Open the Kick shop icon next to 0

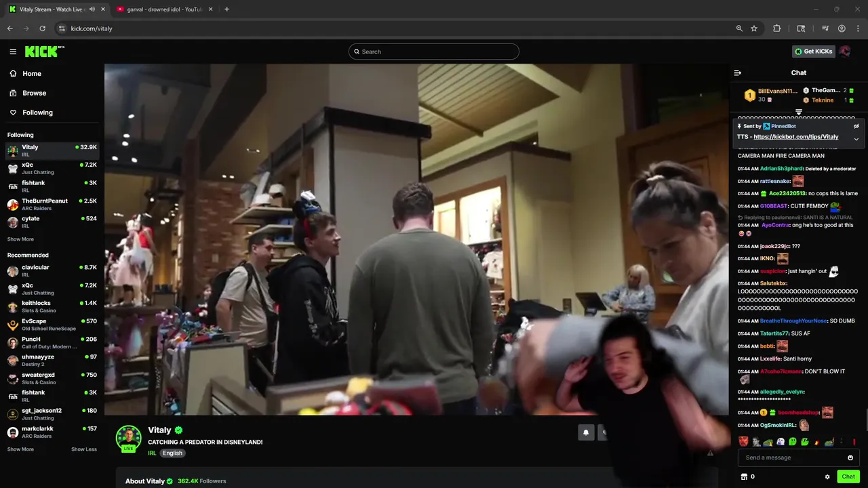coord(744,476)
